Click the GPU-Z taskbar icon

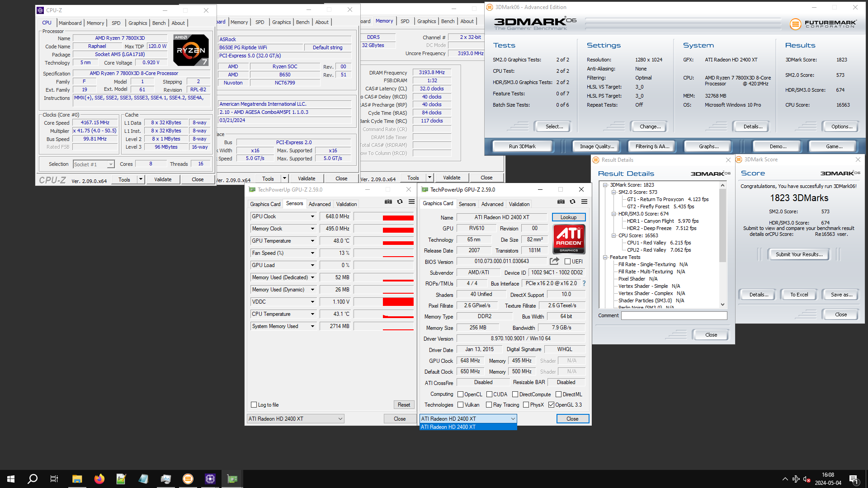232,479
